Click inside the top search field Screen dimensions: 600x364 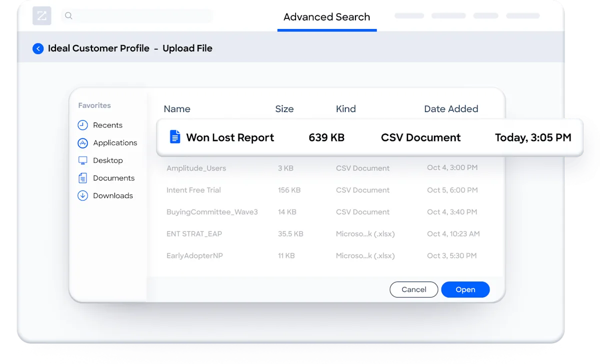[x=137, y=16]
